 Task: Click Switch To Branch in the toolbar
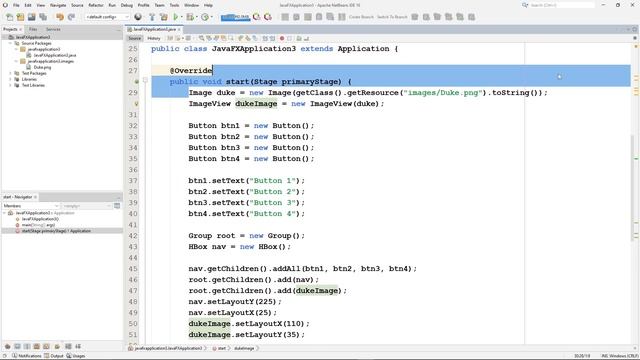(392, 17)
